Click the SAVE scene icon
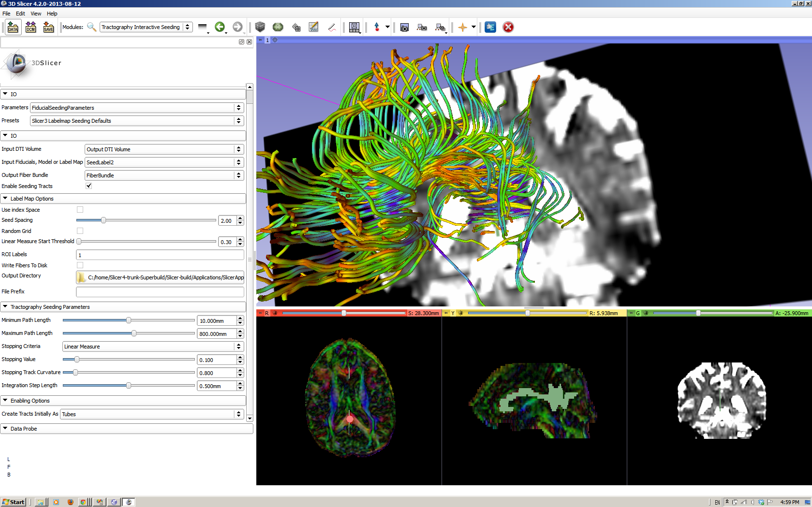This screenshot has height=507, width=812. pos(48,27)
